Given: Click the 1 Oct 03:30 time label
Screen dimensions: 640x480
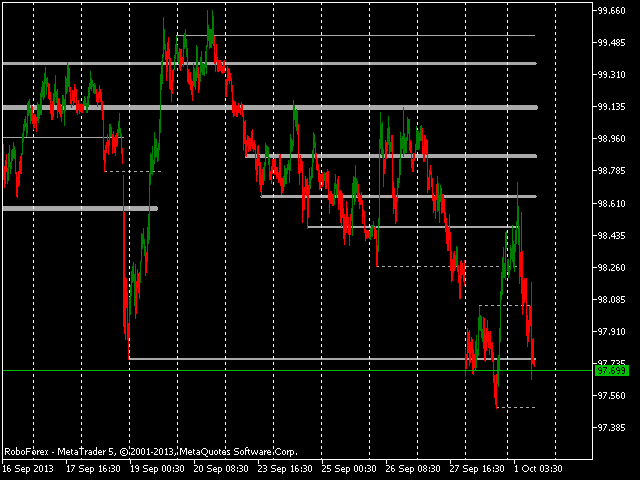Looking at the screenshot, I should point(538,469).
